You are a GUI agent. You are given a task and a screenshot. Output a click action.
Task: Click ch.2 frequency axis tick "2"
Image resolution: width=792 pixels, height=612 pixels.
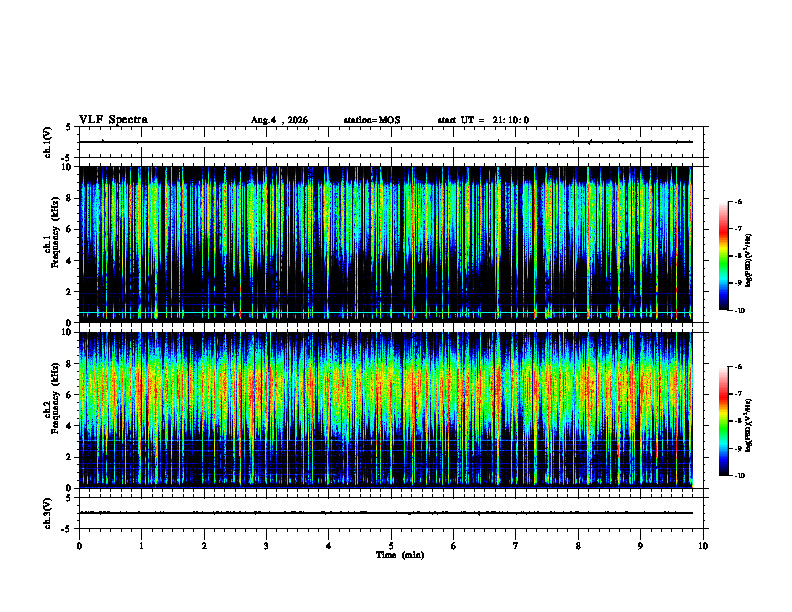coord(69,457)
